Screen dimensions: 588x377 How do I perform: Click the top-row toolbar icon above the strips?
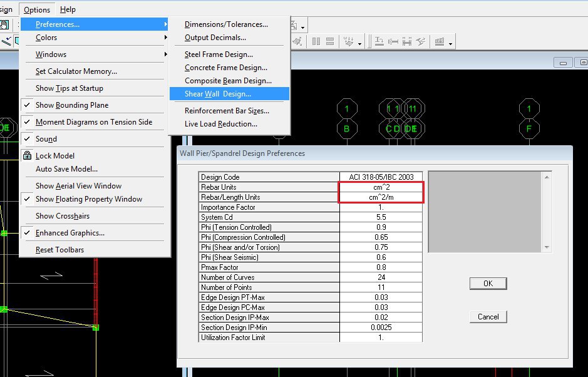point(293,25)
